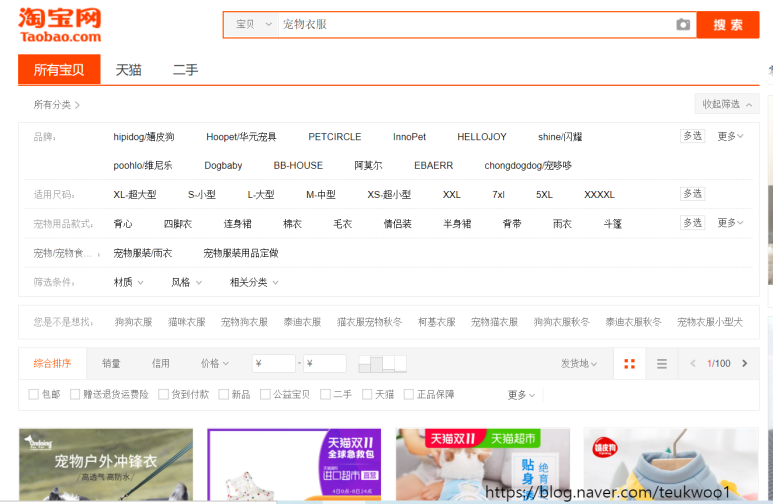Collapse filters with 收起筛选
773x504 pixels.
(727, 104)
